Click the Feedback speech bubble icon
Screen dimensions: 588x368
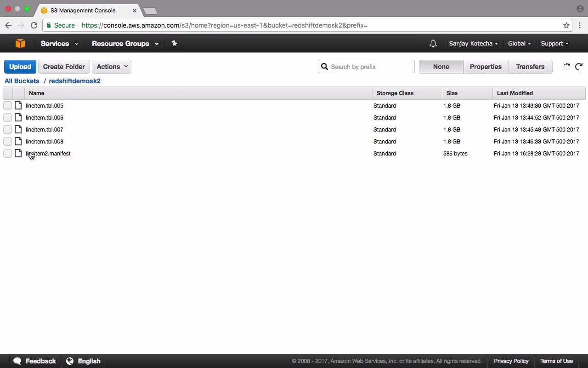point(17,361)
